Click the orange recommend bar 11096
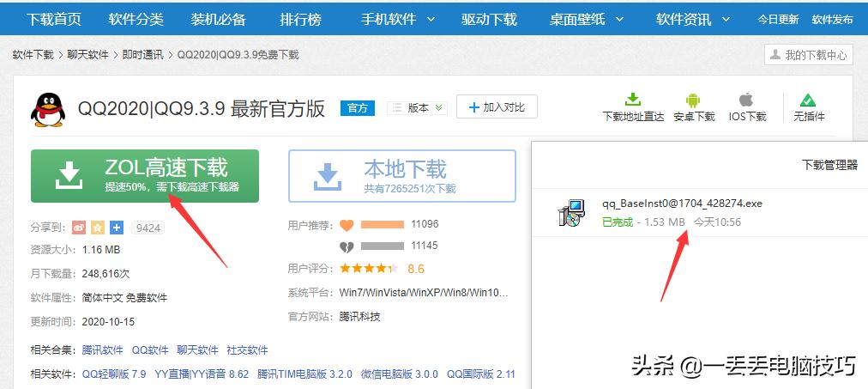This screenshot has width=868, height=389. (x=383, y=224)
